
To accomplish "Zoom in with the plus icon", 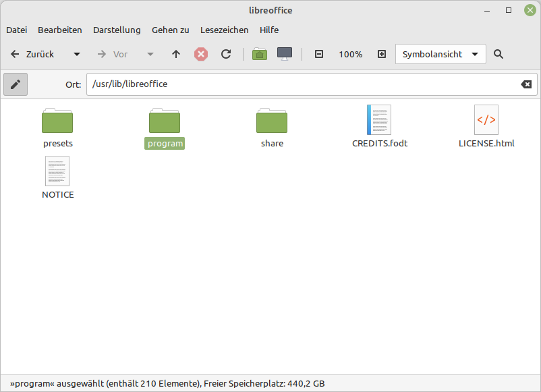I will coord(382,54).
